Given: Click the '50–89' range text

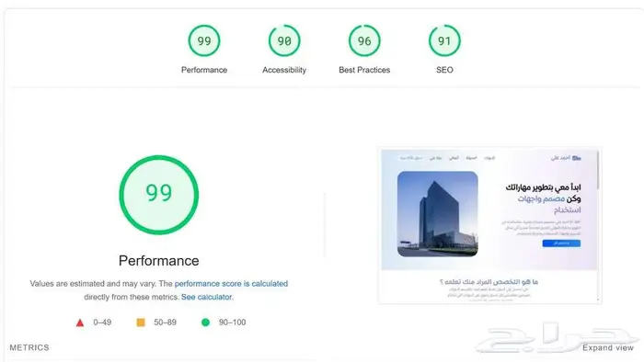Looking at the screenshot, I should pos(165,322).
